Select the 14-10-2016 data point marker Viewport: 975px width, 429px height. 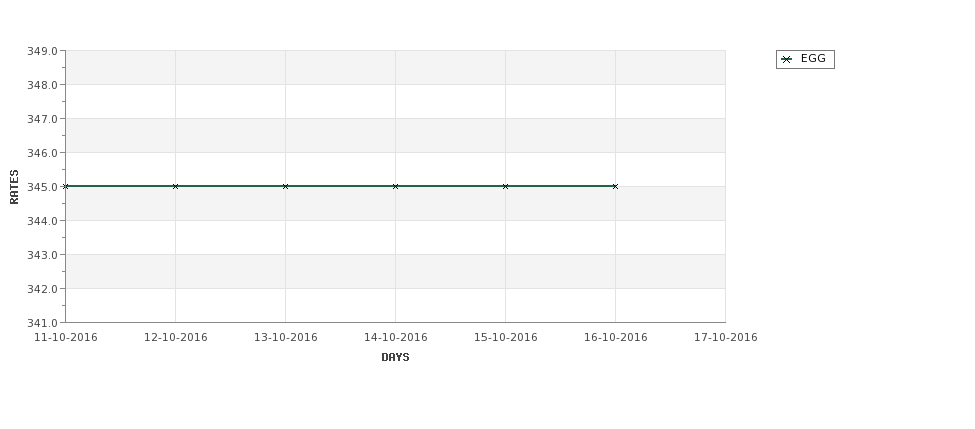[x=396, y=186]
